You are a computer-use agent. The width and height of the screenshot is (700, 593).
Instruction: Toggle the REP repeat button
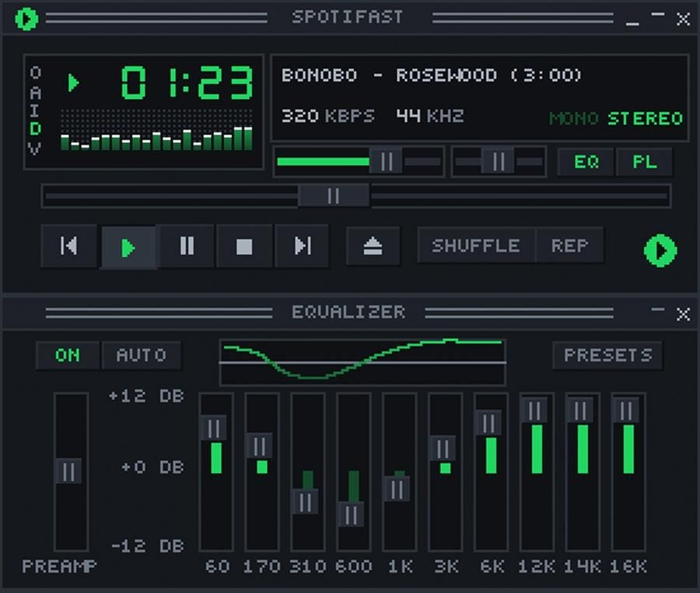click(x=569, y=246)
